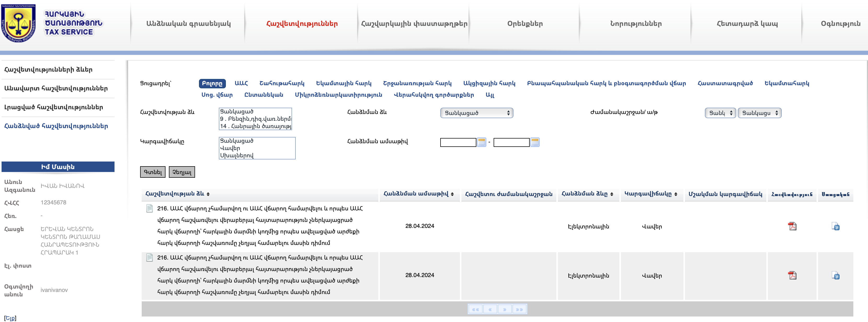Open the PDF report of the first row

[x=792, y=226]
